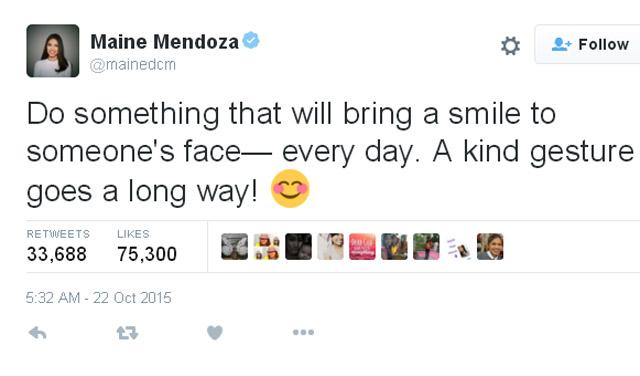Screen dimensions: 640x376
Task: Click the smiling blush emoji in tweet
Action: pos(290,189)
